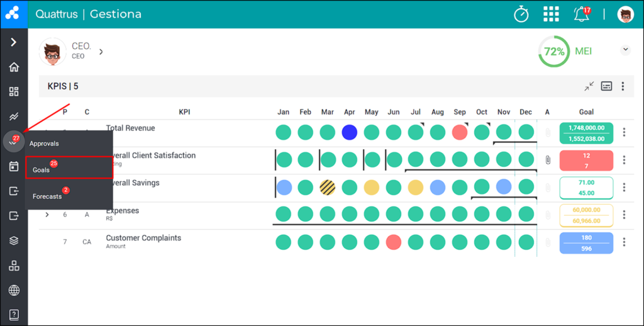Open the globe icon in sidebar
644x326 pixels.
[14, 290]
